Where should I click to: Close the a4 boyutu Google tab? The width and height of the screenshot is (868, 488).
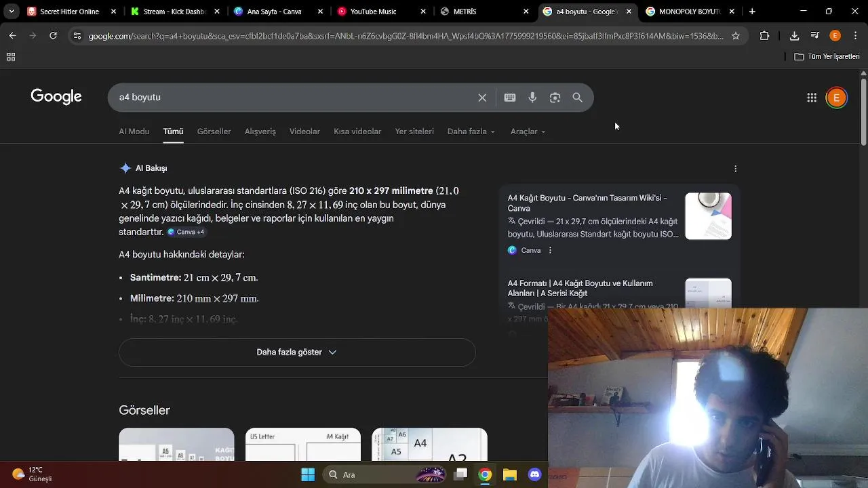629,12
